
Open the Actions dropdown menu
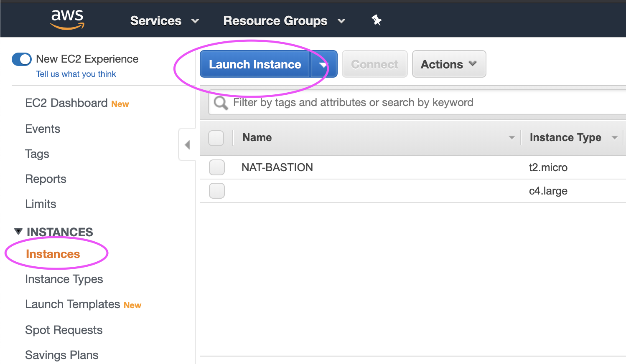pos(449,64)
